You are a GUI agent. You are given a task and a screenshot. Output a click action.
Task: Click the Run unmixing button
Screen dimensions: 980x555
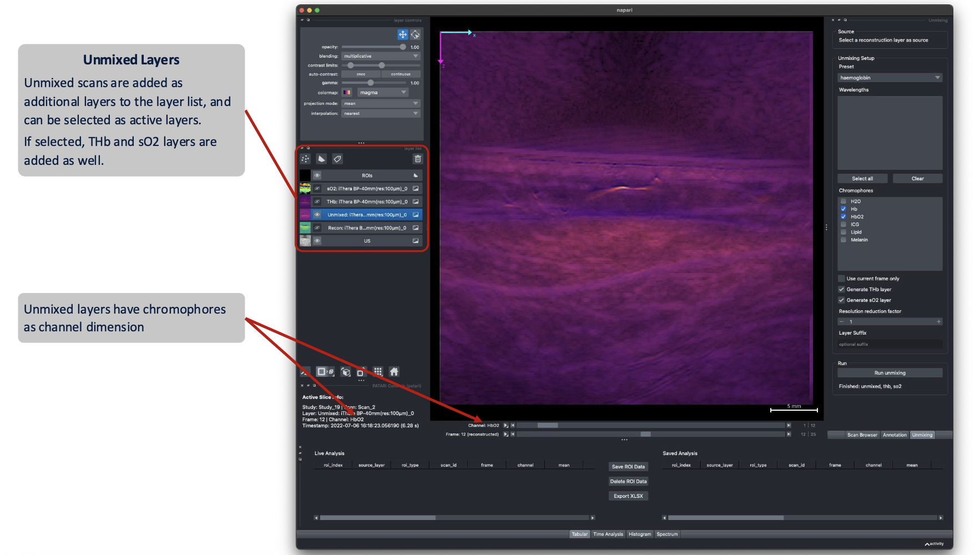[x=890, y=373]
